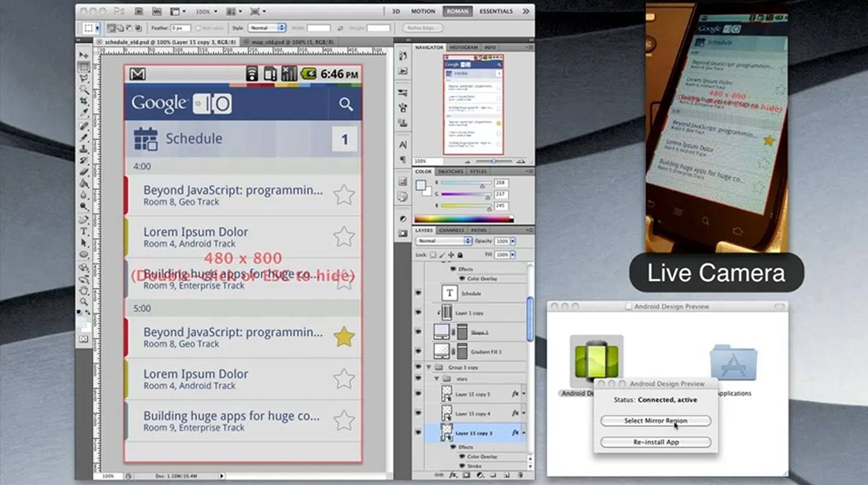Select the Crop tool
Viewport: 868px width, 485px height.
84,101
